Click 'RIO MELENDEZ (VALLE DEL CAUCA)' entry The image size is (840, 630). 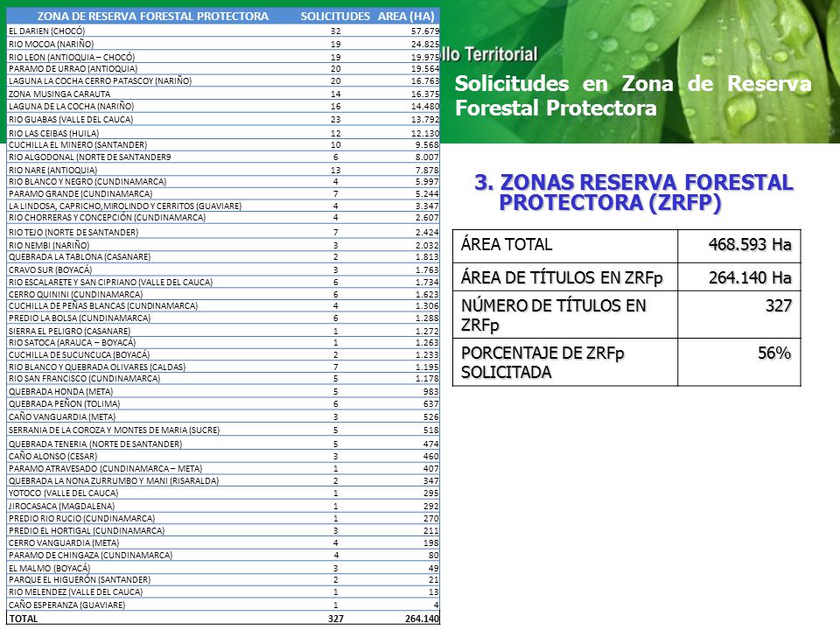[x=75, y=592]
